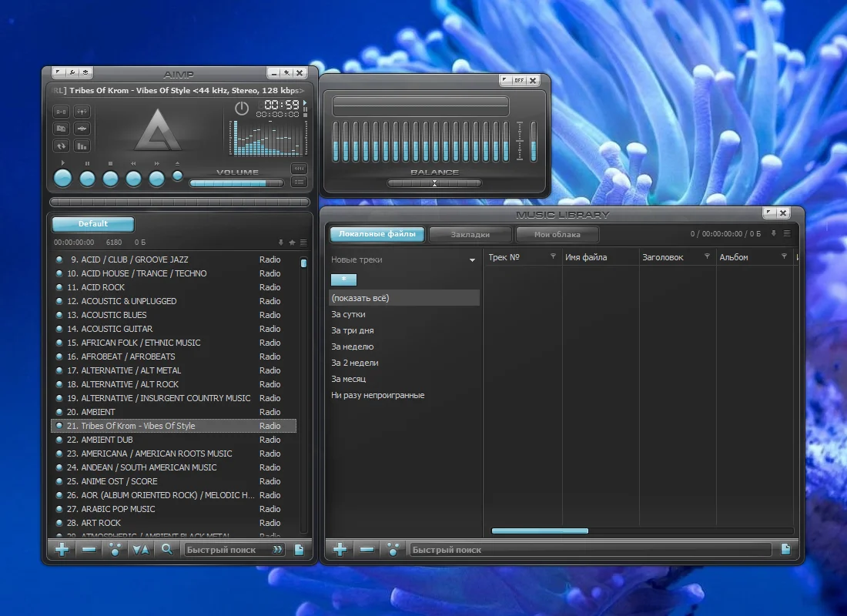Switch to the Закладки tab
The height and width of the screenshot is (616, 847).
point(470,235)
